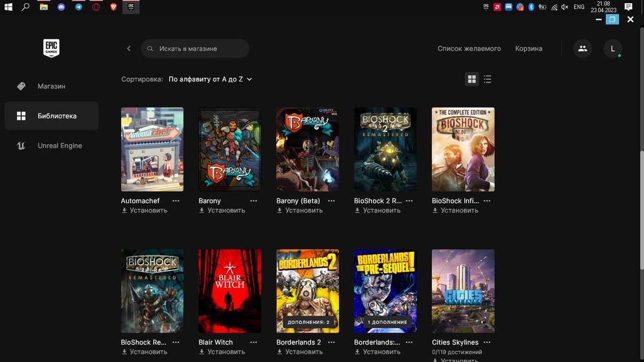Viewport: 644px width, 362px height.
Task: Switch to grid view
Action: pos(472,79)
